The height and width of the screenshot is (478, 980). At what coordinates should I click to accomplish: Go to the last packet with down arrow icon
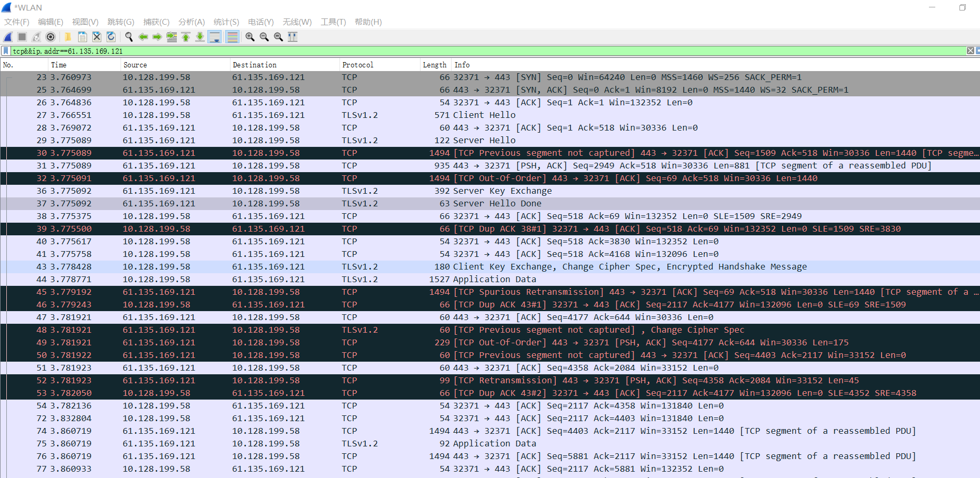[x=200, y=37]
